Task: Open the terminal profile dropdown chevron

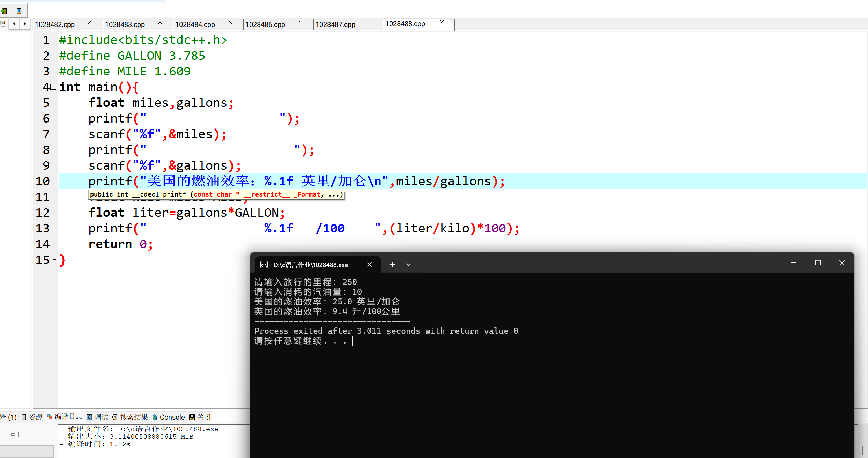Action: 408,265
